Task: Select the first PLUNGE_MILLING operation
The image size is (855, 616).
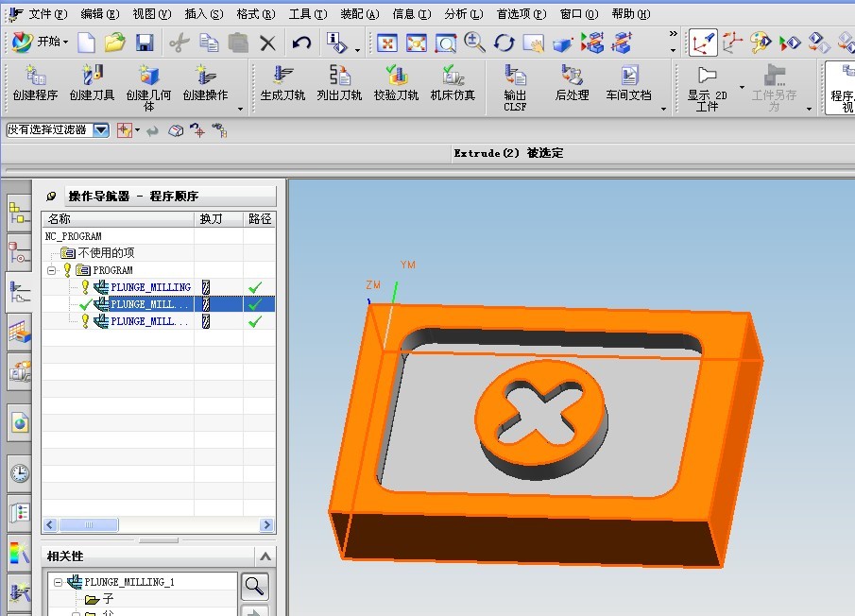Action: pos(150,287)
